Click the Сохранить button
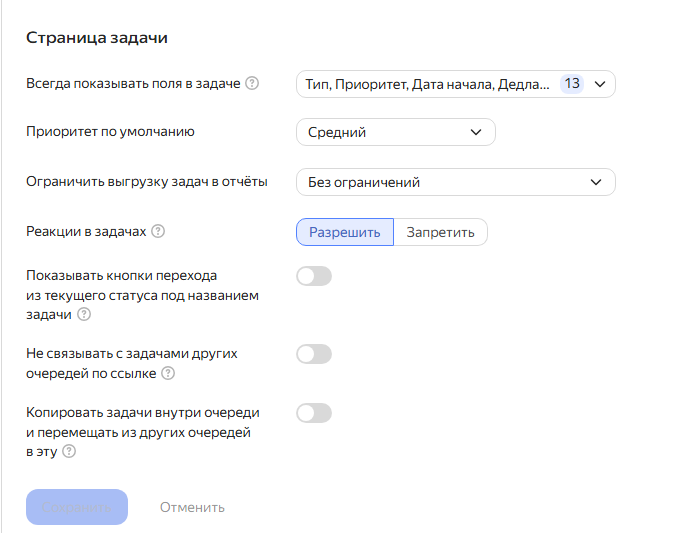Image resolution: width=700 pixels, height=533 pixels. pos(77,507)
